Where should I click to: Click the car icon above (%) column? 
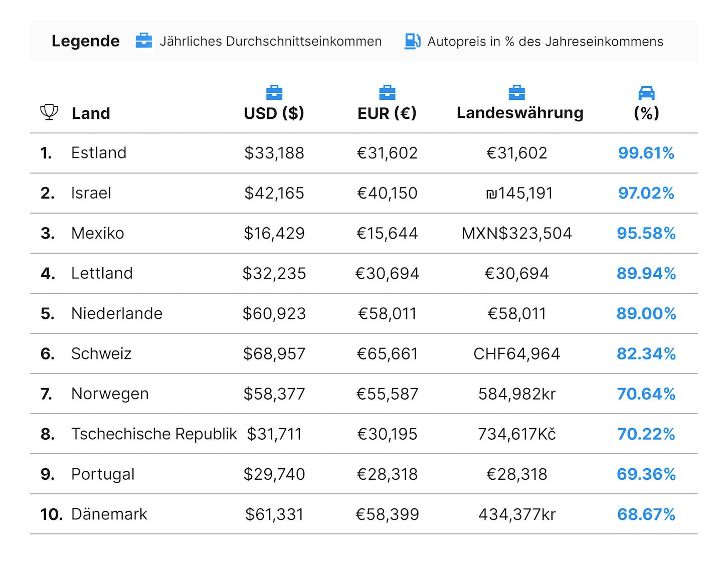coord(646,92)
